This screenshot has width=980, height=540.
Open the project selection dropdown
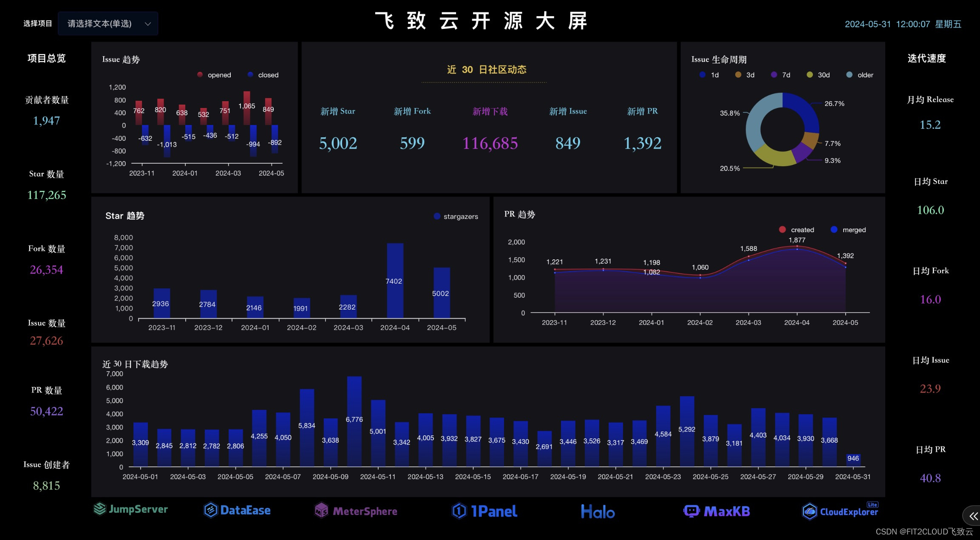click(108, 23)
